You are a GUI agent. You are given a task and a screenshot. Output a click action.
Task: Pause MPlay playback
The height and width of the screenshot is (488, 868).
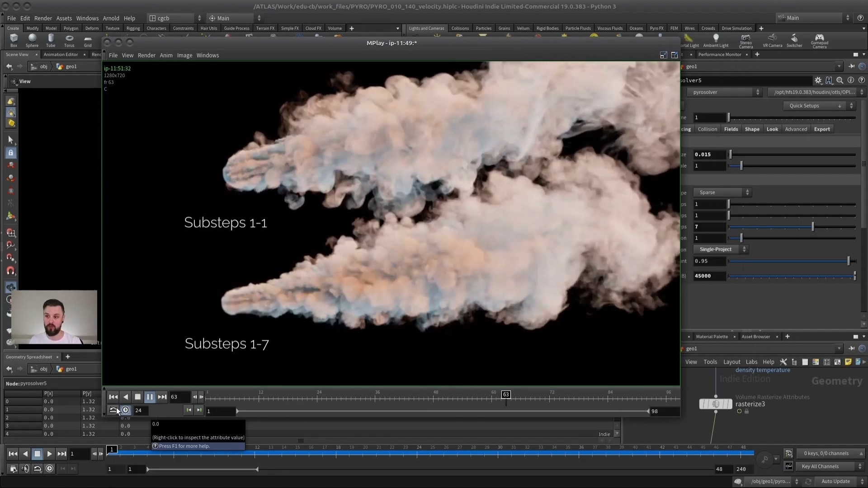(150, 397)
